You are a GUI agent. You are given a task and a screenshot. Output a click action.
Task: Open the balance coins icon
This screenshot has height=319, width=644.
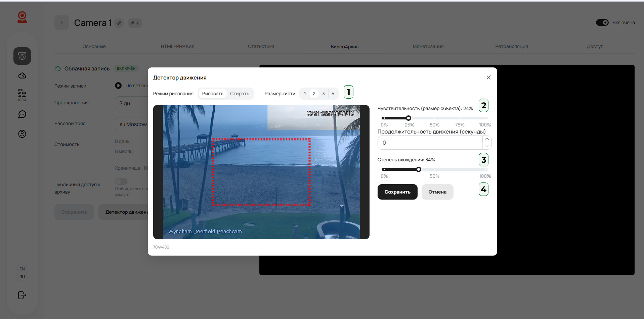pos(22,95)
